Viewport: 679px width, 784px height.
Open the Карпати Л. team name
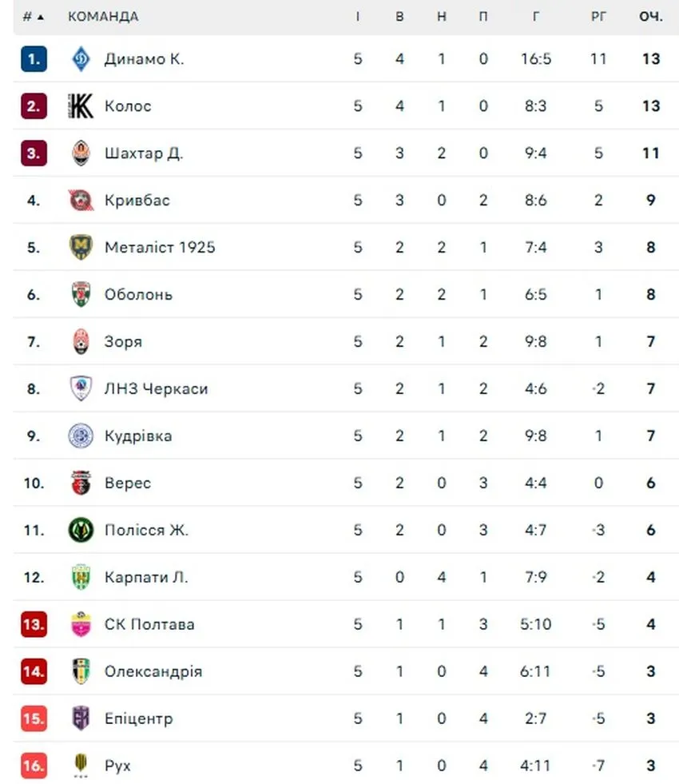(146, 577)
